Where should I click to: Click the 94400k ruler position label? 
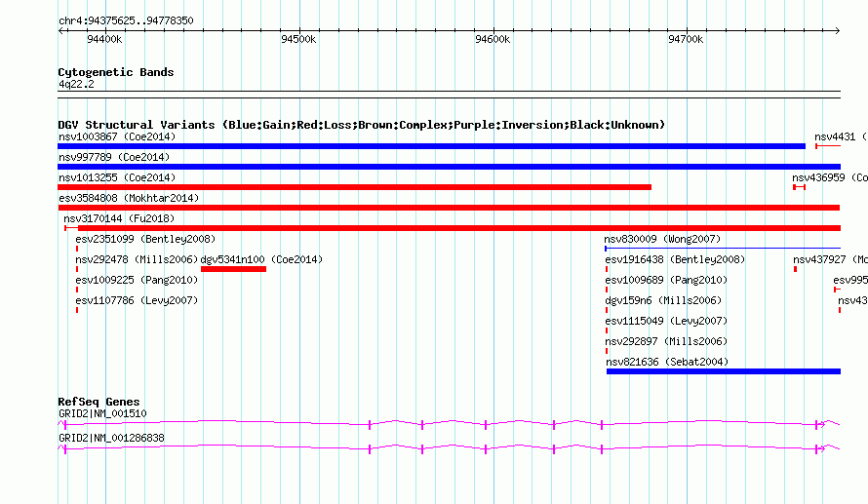[x=104, y=39]
